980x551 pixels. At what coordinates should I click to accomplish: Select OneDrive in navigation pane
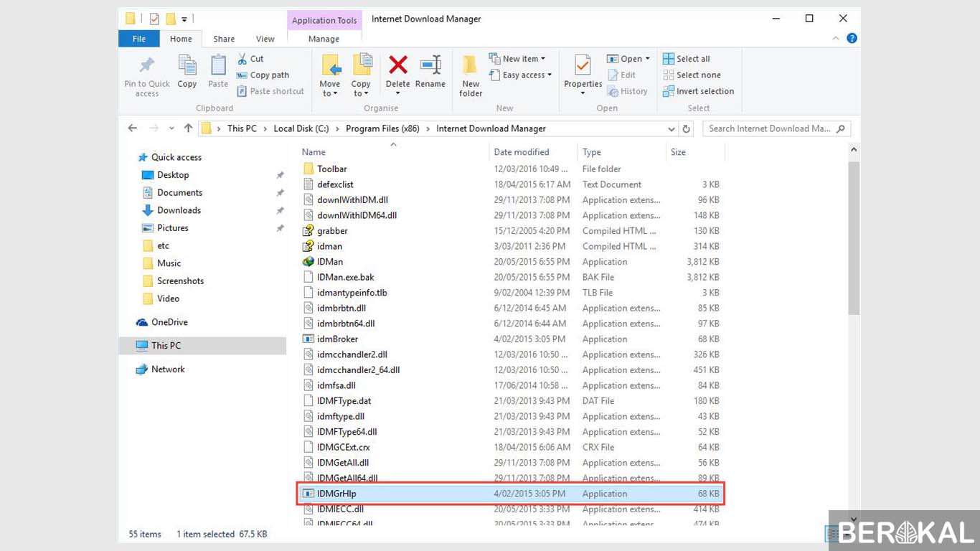169,322
